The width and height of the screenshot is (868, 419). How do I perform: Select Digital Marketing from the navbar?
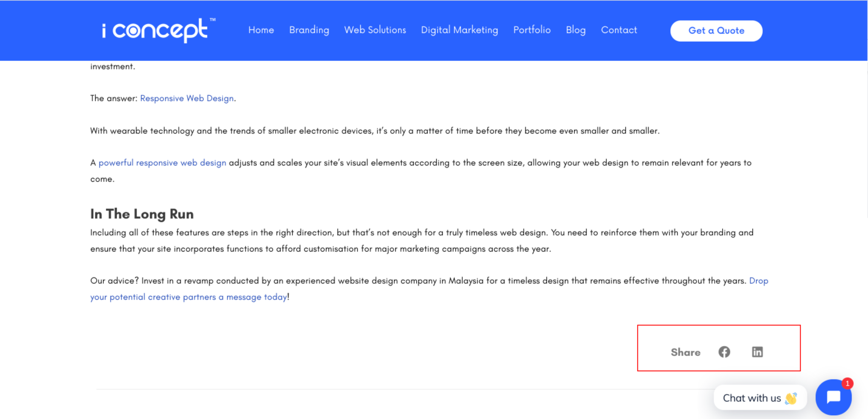[459, 30]
